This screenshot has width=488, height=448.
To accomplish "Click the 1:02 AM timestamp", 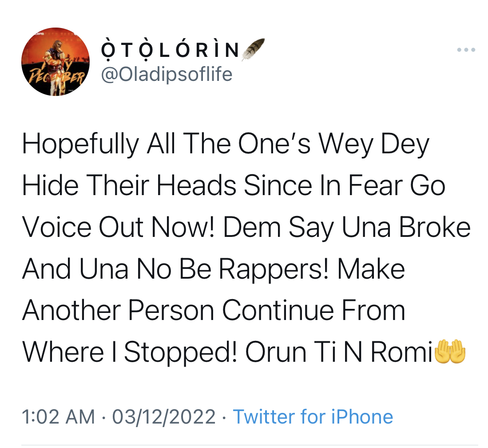I will [58, 417].
